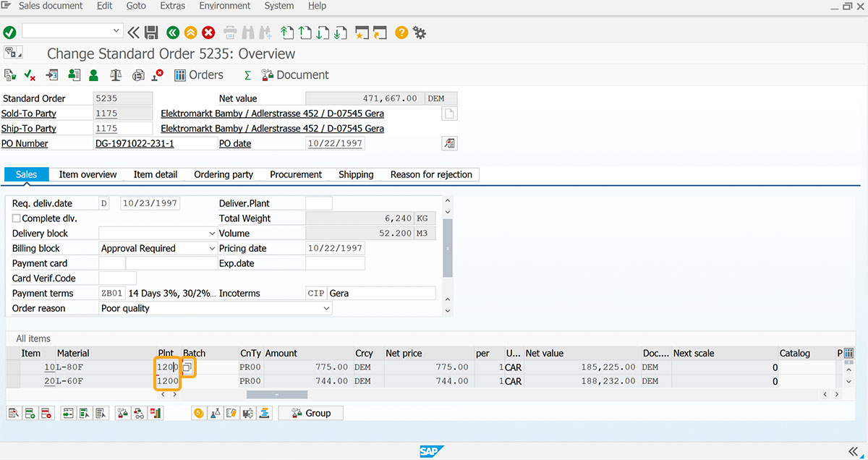
Task: Click the Orders button
Action: (x=199, y=74)
